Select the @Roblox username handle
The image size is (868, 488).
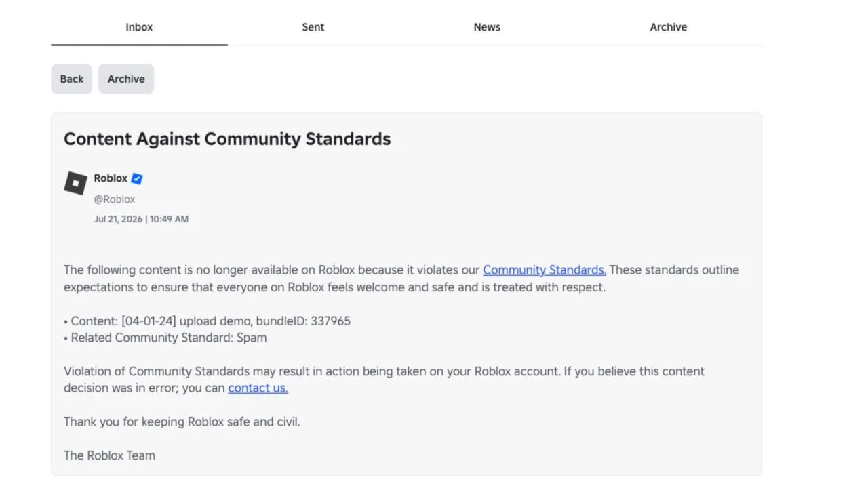tap(115, 199)
